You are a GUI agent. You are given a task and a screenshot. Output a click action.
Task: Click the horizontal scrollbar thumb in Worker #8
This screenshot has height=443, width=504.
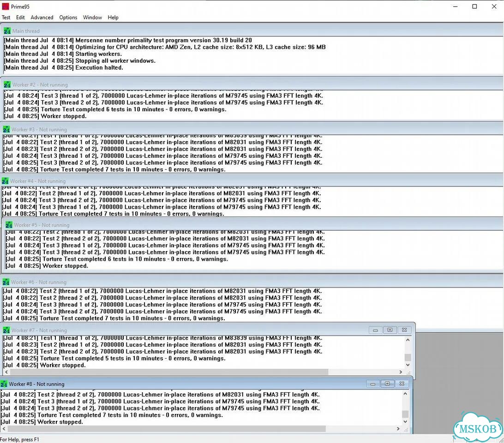coord(167,429)
